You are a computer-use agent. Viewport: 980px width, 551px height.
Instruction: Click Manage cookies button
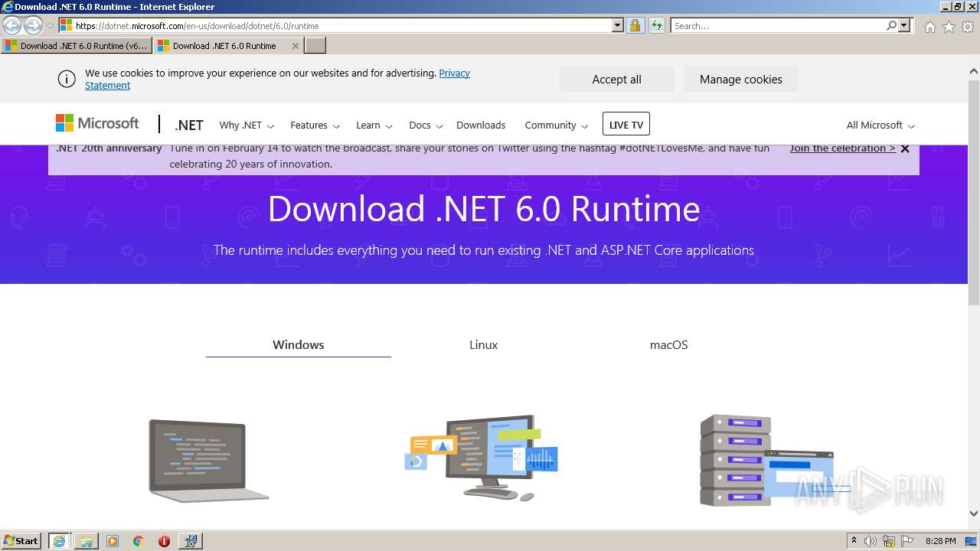point(741,79)
